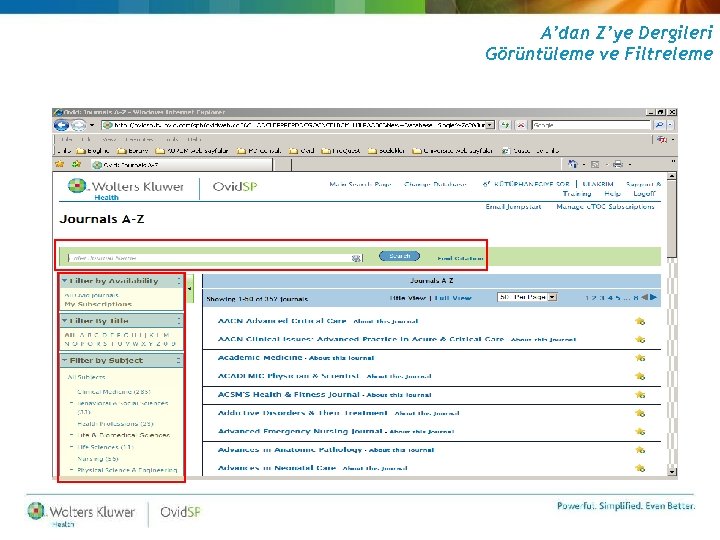Click the browser Forward arrow button
This screenshot has width=720, height=540.
click(79, 125)
